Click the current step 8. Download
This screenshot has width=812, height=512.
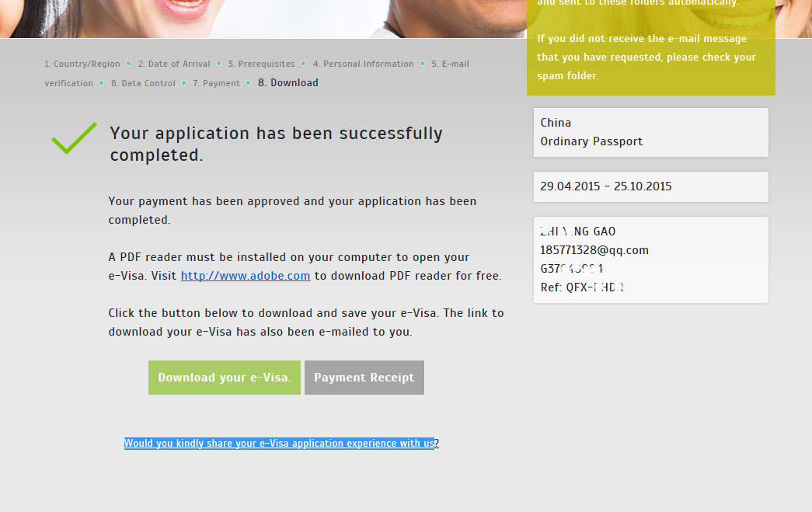(288, 83)
